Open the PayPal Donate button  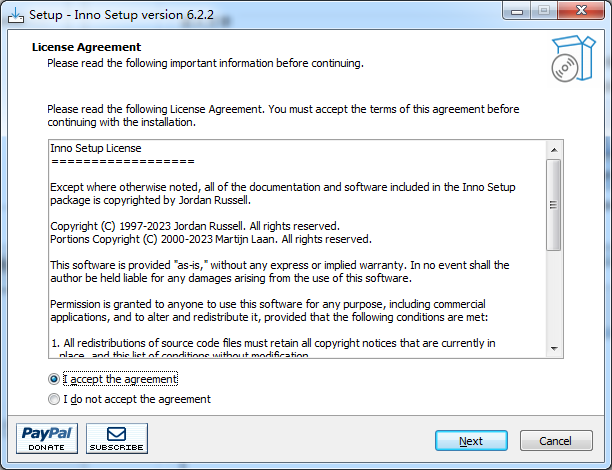tap(47, 439)
